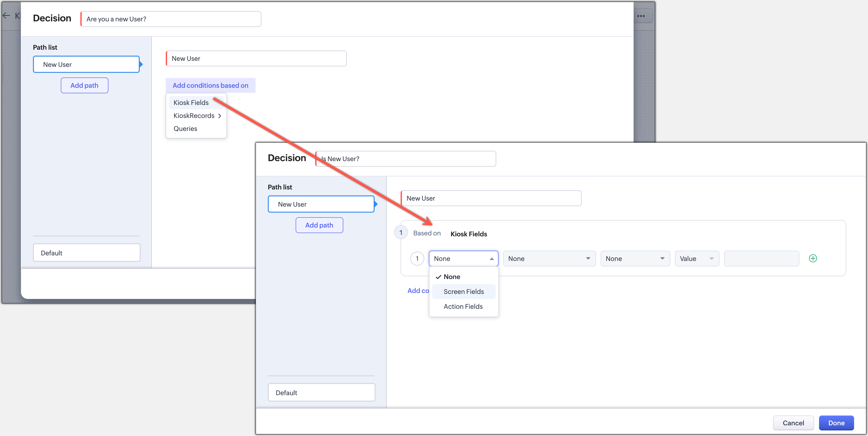
Task: Open the first None field-type dropdown
Action: 463,258
